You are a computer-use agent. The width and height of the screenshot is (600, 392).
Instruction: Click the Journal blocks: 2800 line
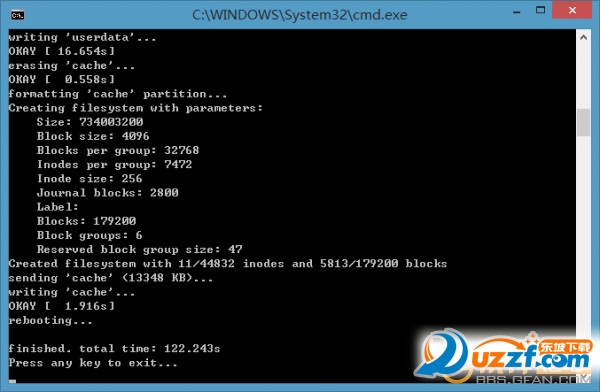tap(108, 193)
